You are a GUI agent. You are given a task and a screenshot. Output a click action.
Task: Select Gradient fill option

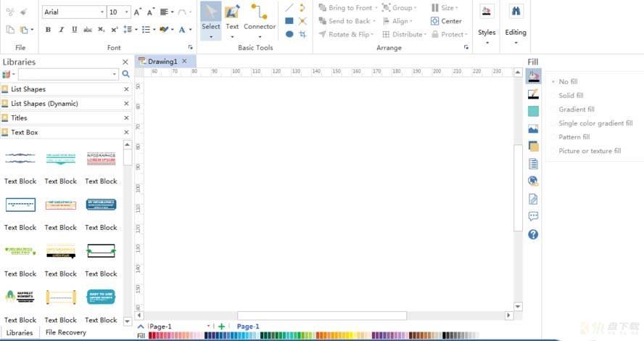[577, 110]
